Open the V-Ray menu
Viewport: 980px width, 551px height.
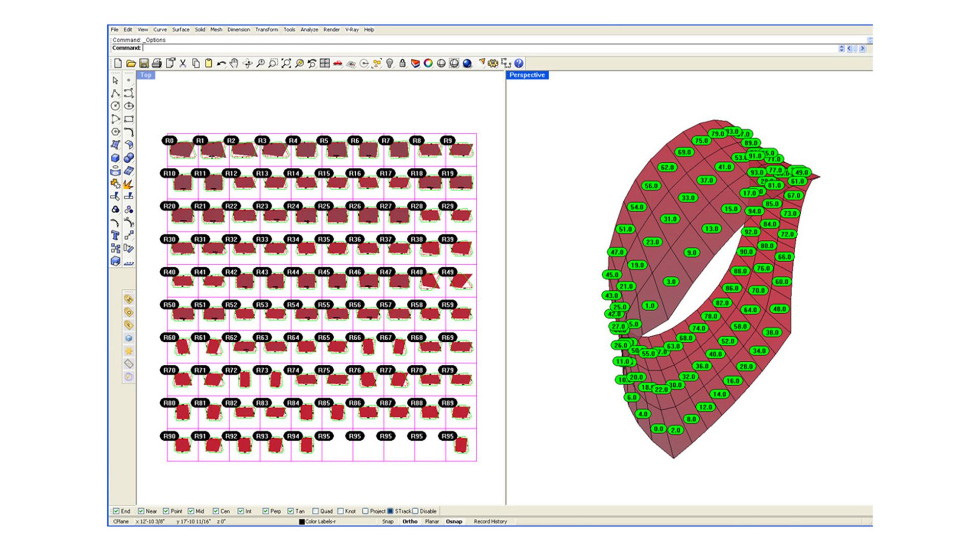(x=352, y=30)
